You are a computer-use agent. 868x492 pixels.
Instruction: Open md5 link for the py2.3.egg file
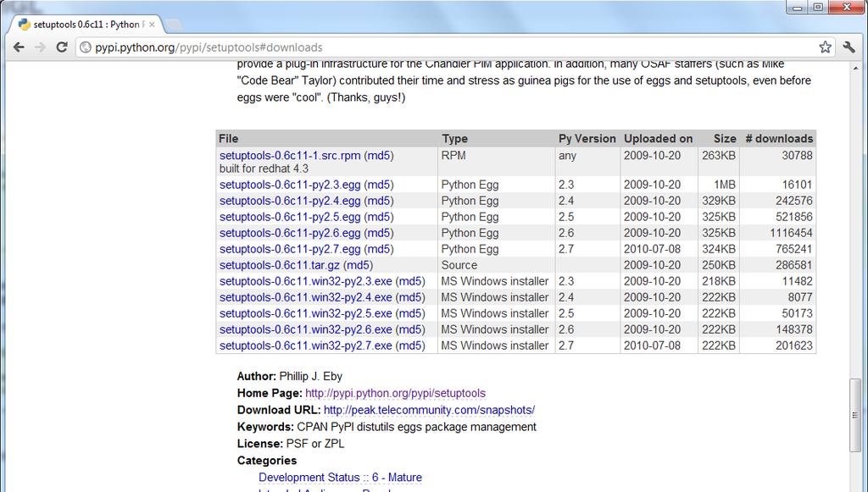pyautogui.click(x=379, y=185)
